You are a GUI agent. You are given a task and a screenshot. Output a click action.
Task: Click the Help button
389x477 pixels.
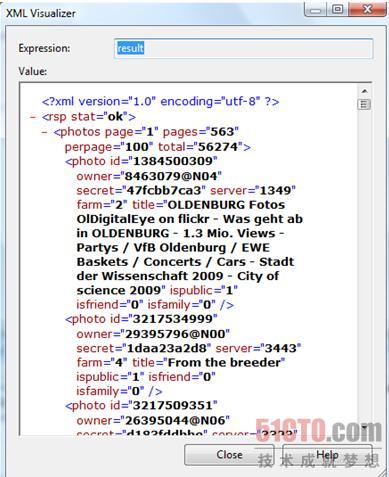point(327,455)
